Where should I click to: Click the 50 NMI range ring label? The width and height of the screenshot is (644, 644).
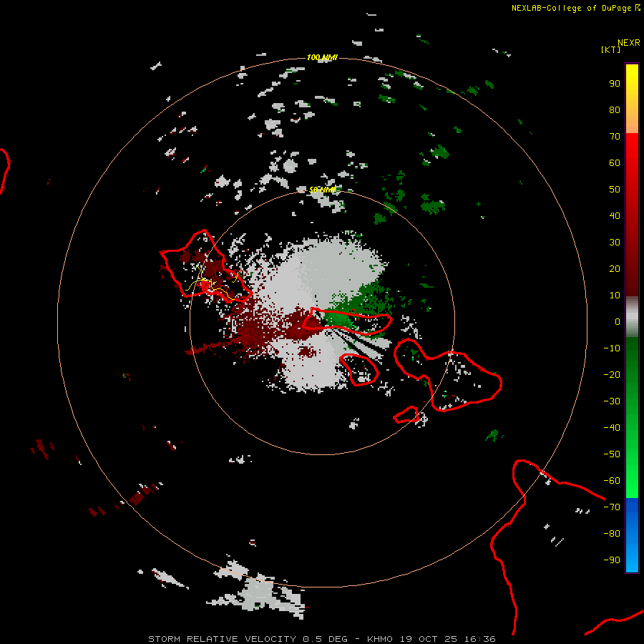click(323, 190)
